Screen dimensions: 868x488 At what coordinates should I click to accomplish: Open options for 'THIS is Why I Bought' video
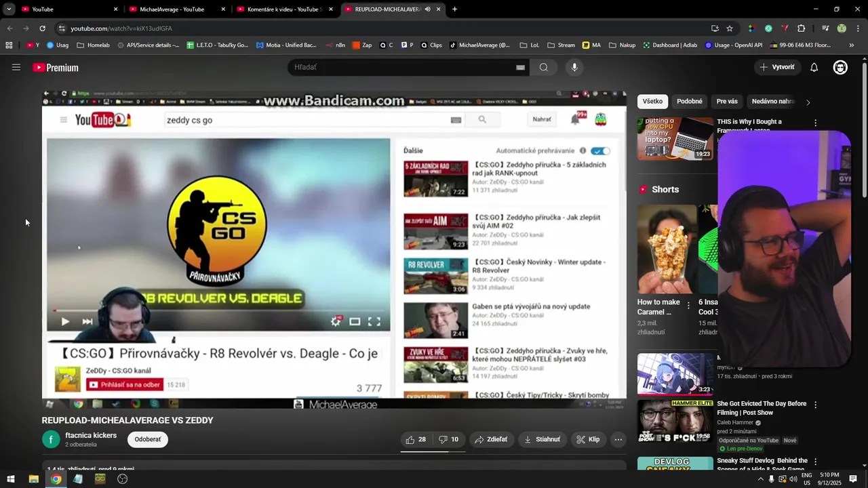[x=815, y=123]
